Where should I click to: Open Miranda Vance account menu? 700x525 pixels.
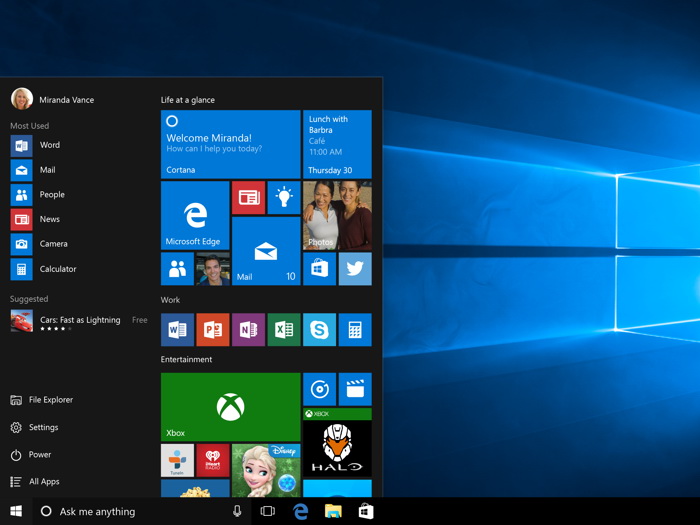coord(52,99)
